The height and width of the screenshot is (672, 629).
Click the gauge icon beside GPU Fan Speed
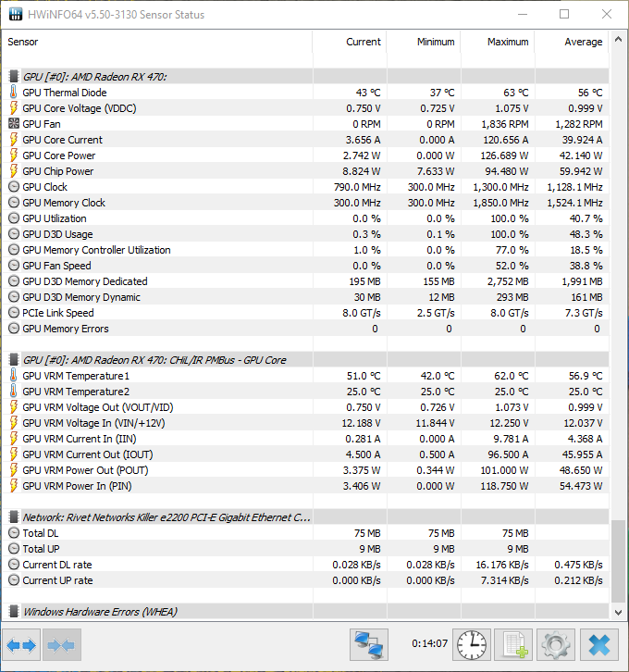(14, 266)
